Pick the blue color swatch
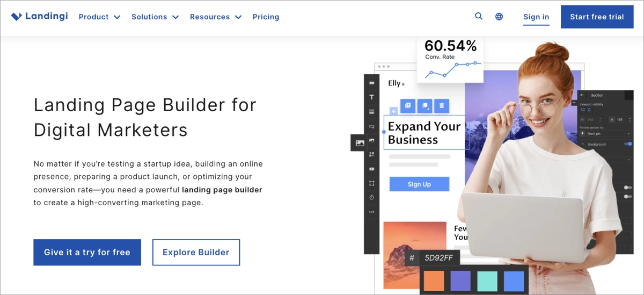This screenshot has width=644, height=295. (514, 281)
